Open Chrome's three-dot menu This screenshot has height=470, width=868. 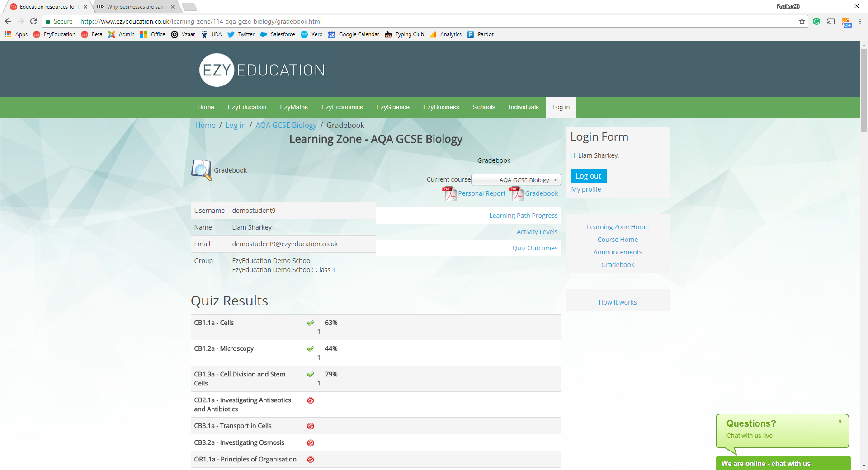click(x=860, y=21)
